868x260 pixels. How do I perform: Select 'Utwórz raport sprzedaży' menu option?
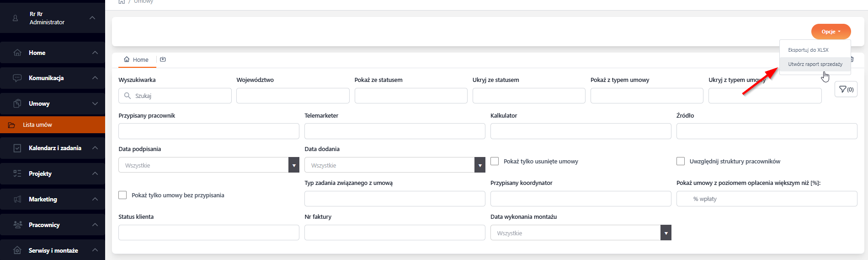point(815,64)
